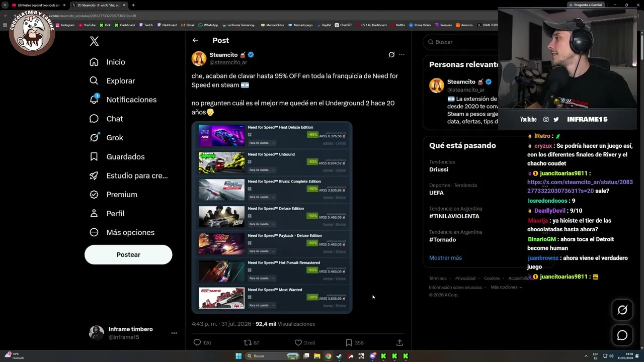
Task: Open the ChatGPT bookmark
Action: click(x=344, y=25)
